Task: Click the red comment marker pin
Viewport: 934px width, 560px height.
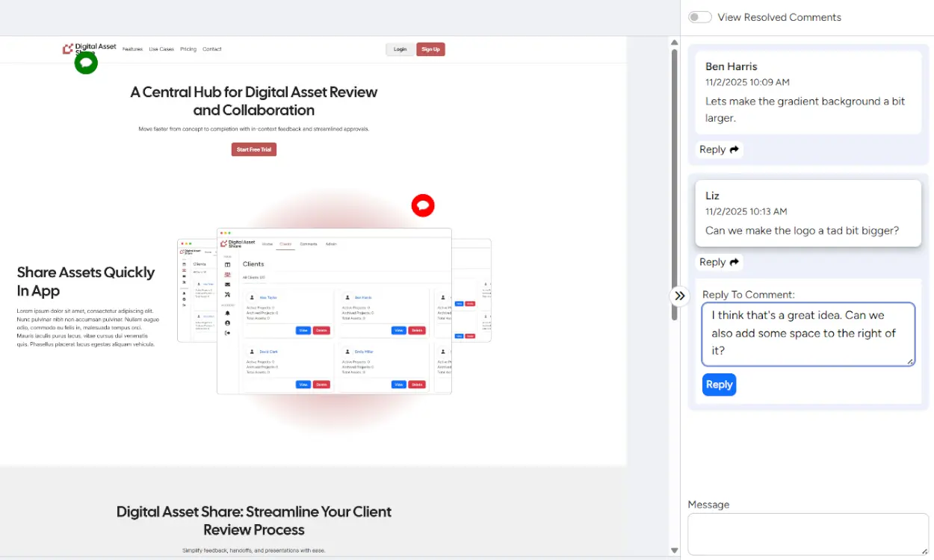Action: coord(423,205)
